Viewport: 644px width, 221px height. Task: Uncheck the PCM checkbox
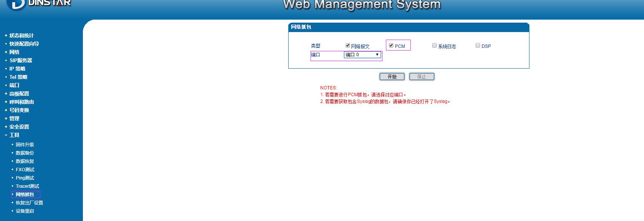[x=391, y=45]
